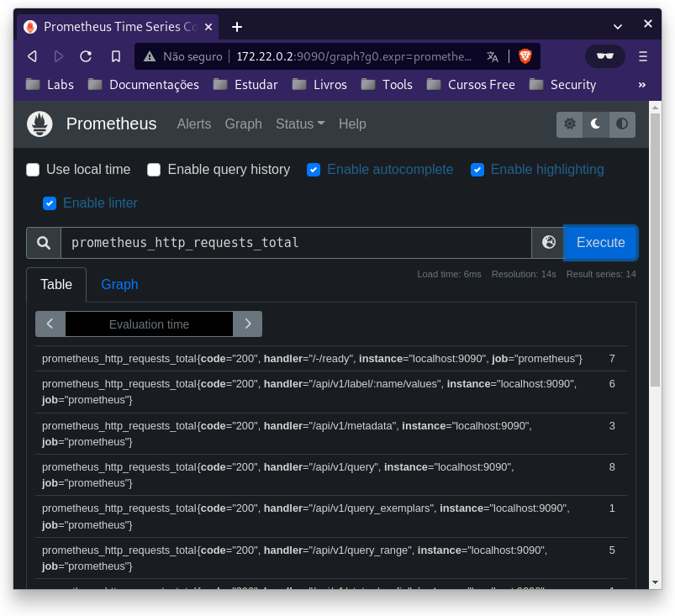Open the browser hamburger menu
Image resolution: width=675 pixels, height=616 pixels.
(x=643, y=56)
